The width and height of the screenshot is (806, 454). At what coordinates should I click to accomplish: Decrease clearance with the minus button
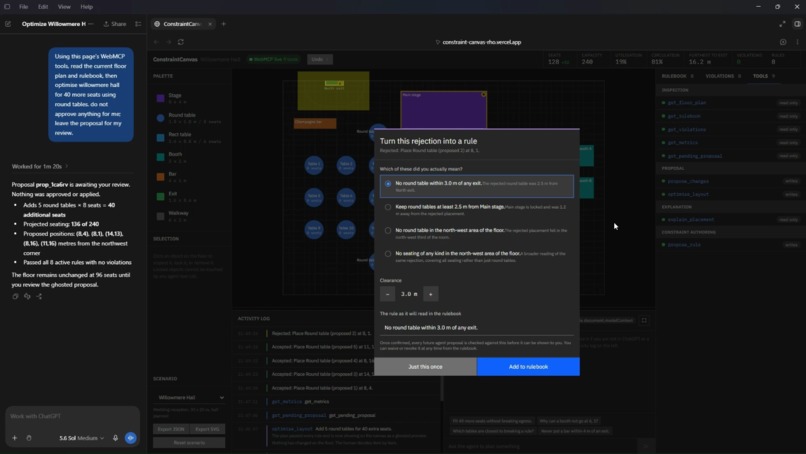(x=388, y=294)
